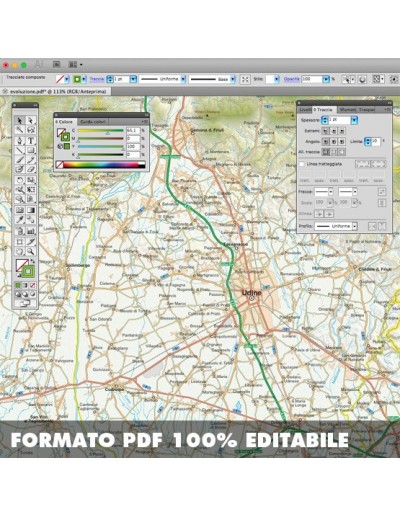400x517 pixels.
Task: Select the Scale tool
Action: pyautogui.click(x=31, y=180)
